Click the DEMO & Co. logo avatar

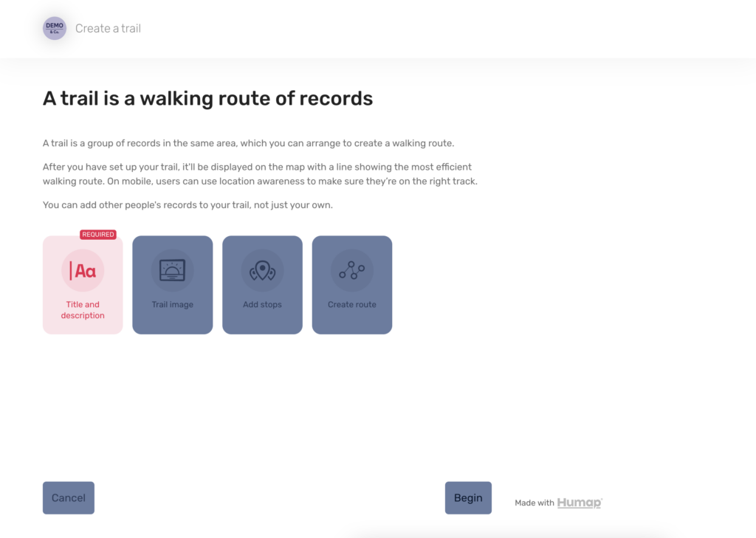pyautogui.click(x=55, y=28)
